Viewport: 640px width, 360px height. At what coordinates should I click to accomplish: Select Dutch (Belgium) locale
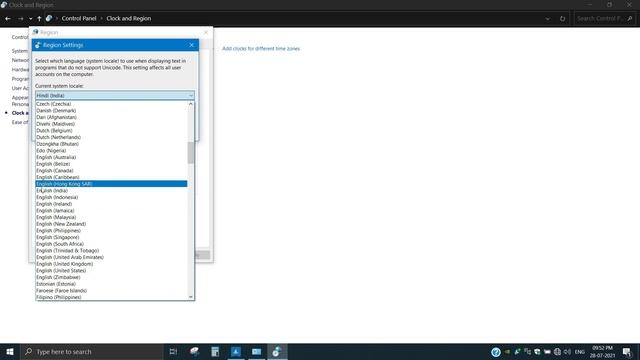pos(111,131)
